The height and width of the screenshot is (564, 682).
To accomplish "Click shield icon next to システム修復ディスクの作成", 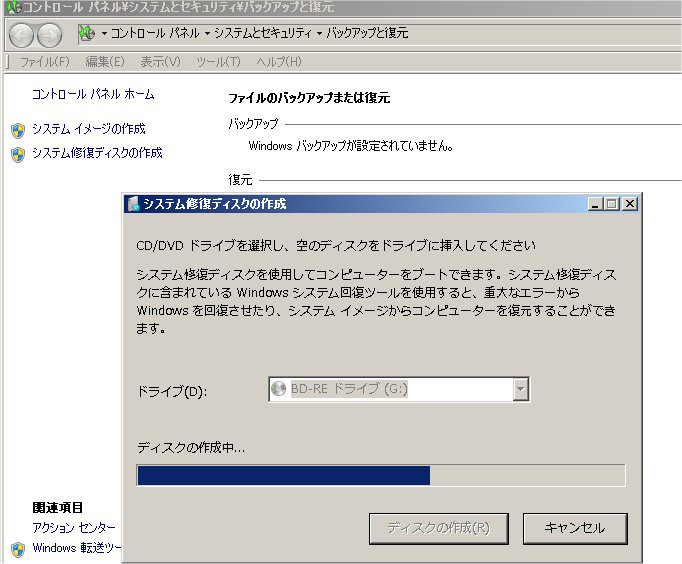I will pos(18,154).
